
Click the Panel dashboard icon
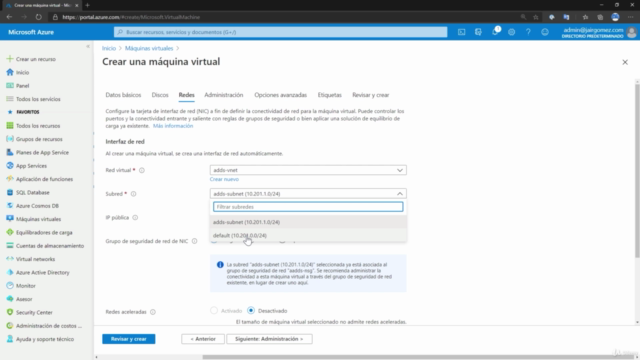(x=10, y=86)
